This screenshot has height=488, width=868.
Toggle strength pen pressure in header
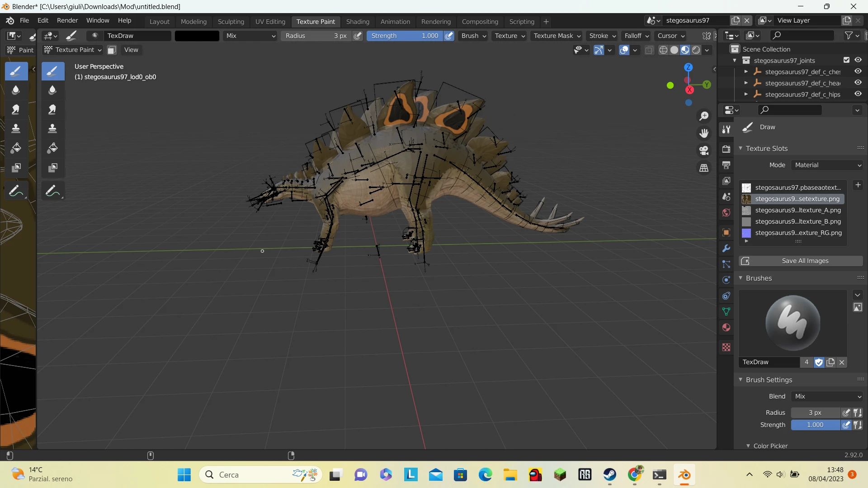449,36
